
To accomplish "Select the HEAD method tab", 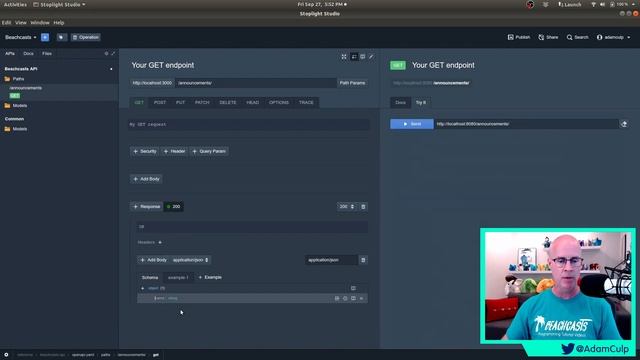I will coord(253,102).
